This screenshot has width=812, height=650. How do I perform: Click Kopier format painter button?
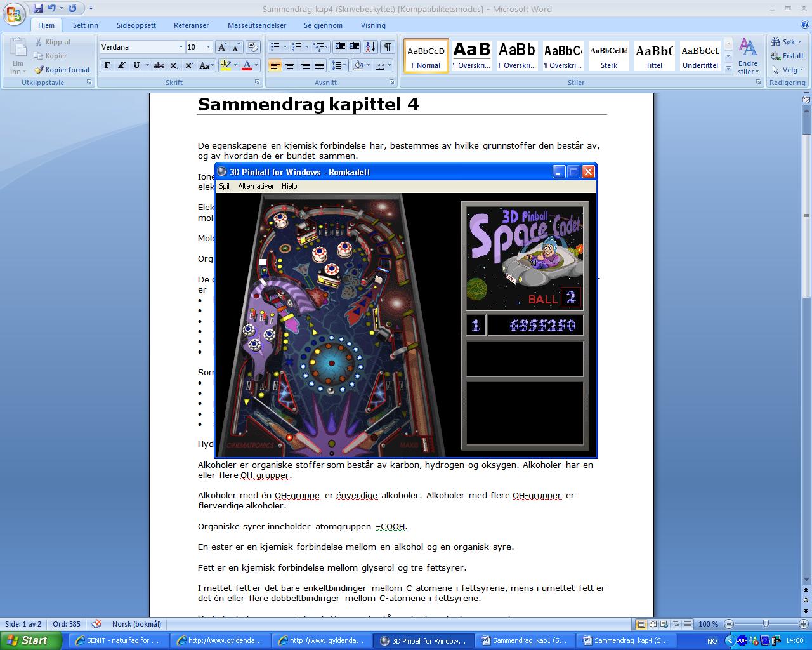62,70
